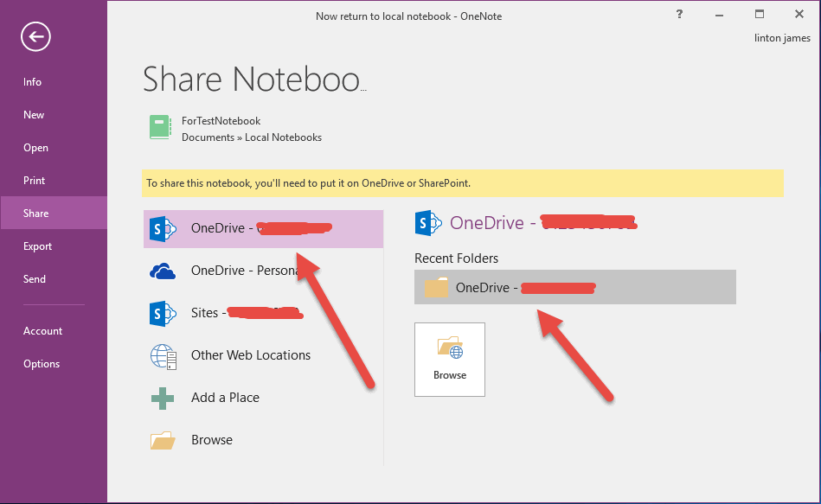Select New in the sidebar
This screenshot has height=504, width=821.
(x=34, y=115)
